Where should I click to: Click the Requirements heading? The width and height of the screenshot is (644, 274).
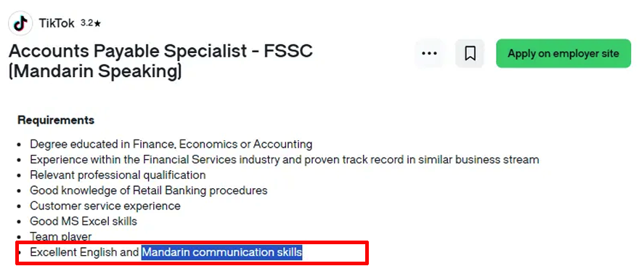click(56, 120)
